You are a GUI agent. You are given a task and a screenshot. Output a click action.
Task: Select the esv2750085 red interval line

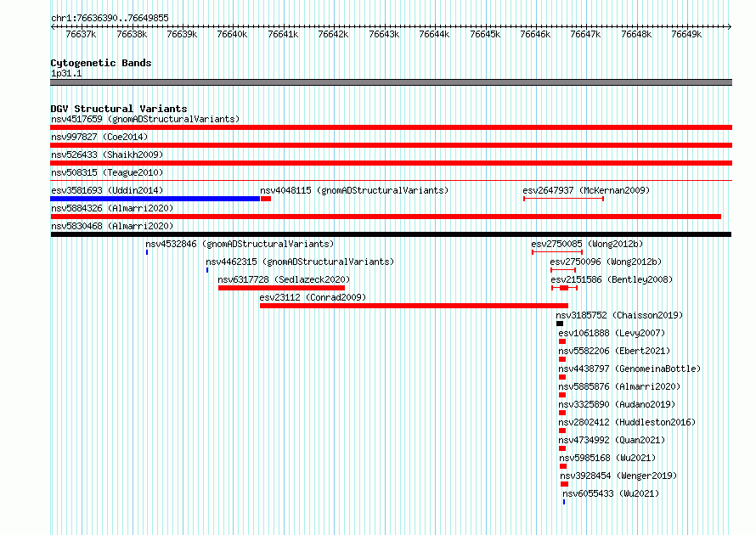(557, 252)
